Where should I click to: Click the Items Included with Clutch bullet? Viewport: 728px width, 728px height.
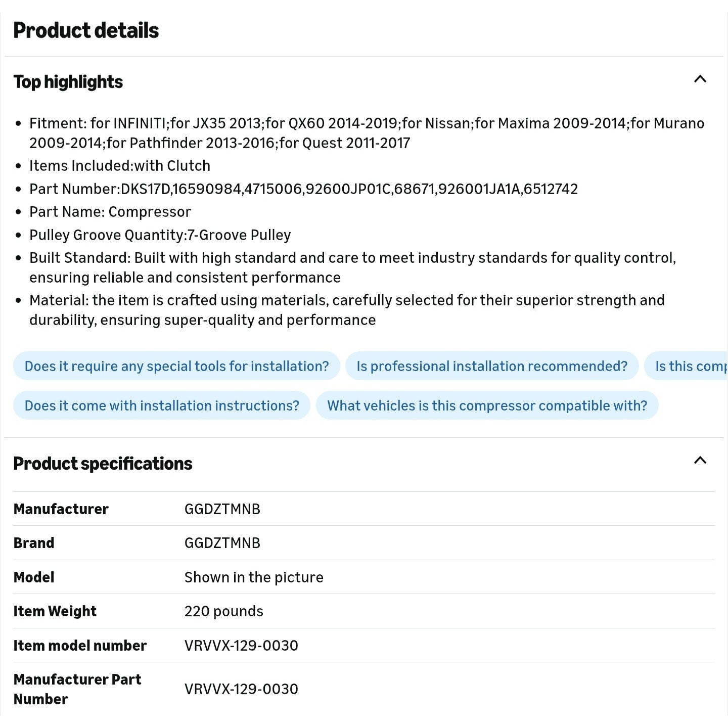[120, 166]
